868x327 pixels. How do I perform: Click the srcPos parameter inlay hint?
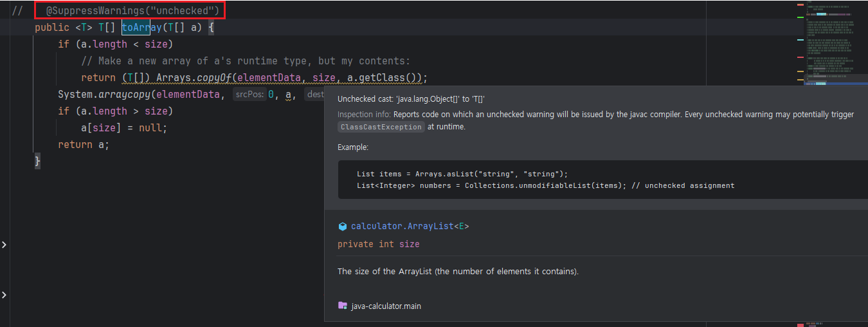click(249, 95)
